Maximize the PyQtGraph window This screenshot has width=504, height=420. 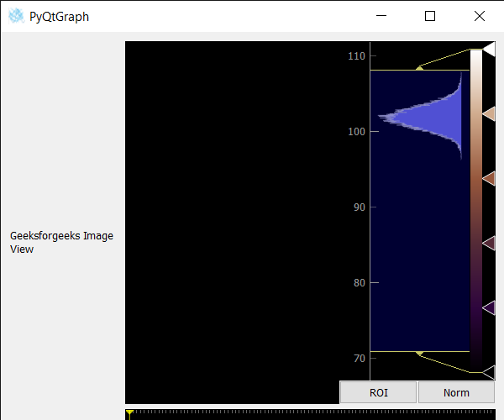pyautogui.click(x=430, y=16)
